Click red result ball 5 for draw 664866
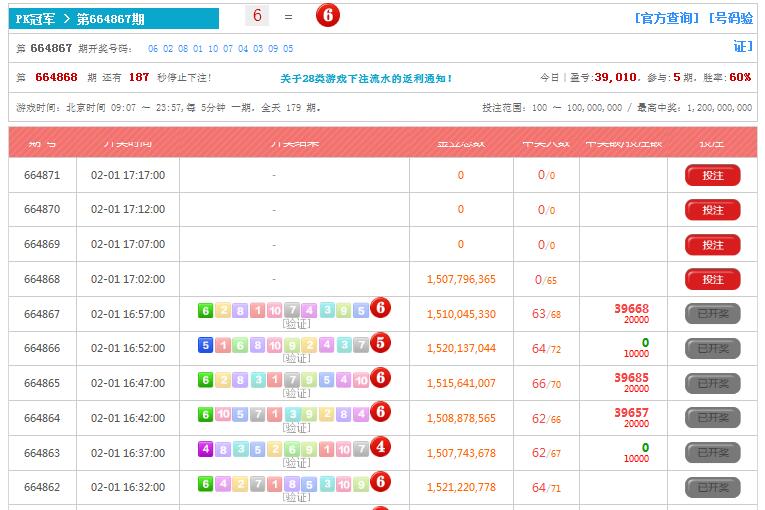 pyautogui.click(x=380, y=343)
